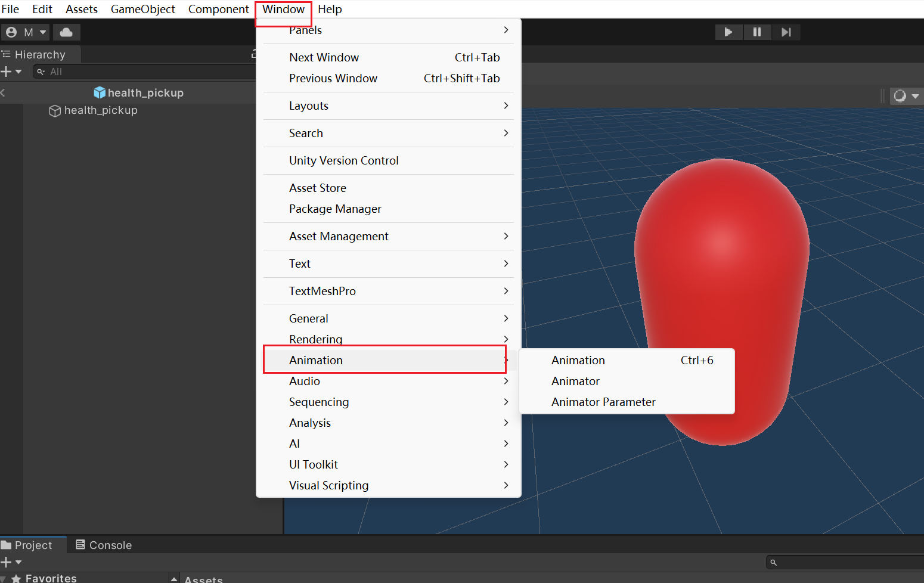Expand the Analysis submenu
Viewport: 924px width, 583px height.
click(x=389, y=423)
